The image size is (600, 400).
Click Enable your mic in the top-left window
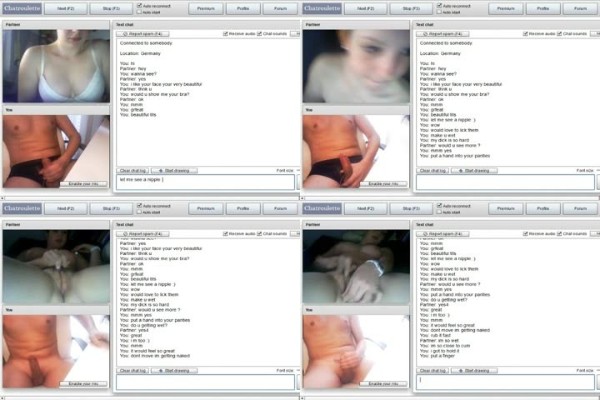(x=82, y=184)
